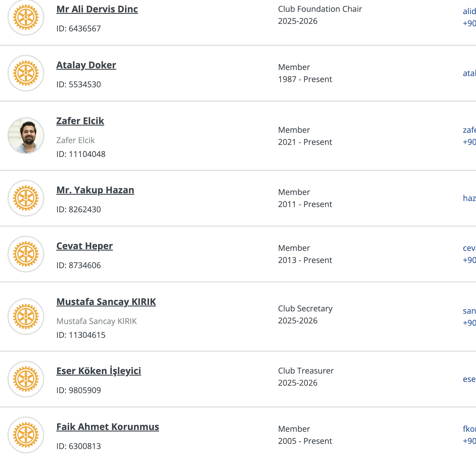Click Faik Ahmet Korunmus's phone number
Screen dimensions: 476x462
pyautogui.click(x=469, y=441)
